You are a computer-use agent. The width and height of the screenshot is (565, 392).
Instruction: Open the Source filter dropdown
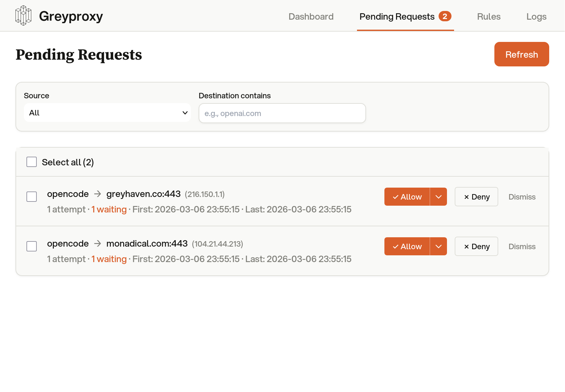[x=107, y=113]
